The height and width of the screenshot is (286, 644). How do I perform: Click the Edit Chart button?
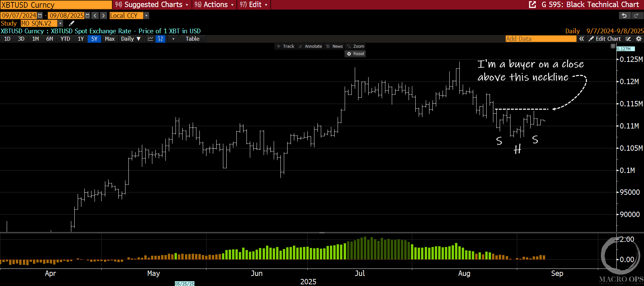[605, 39]
